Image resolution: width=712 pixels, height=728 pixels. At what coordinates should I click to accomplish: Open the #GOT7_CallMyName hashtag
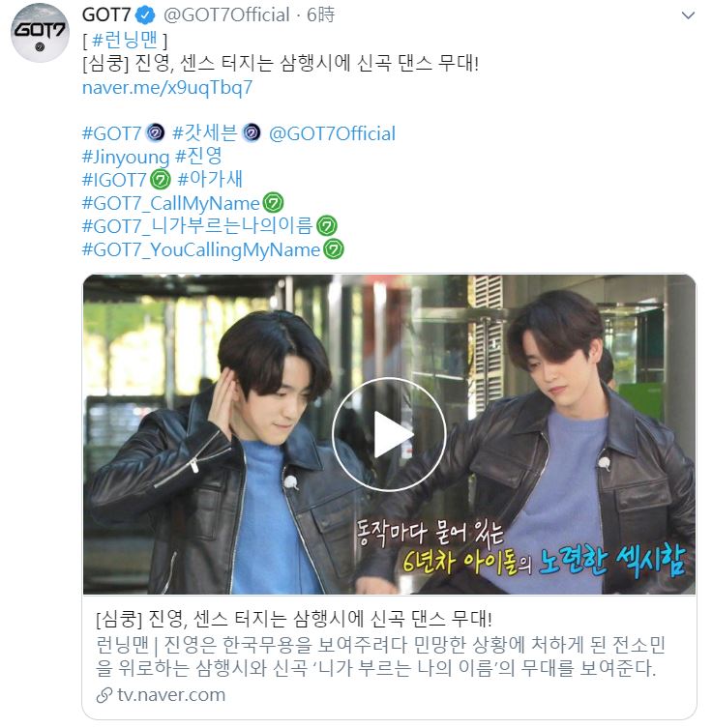point(171,203)
